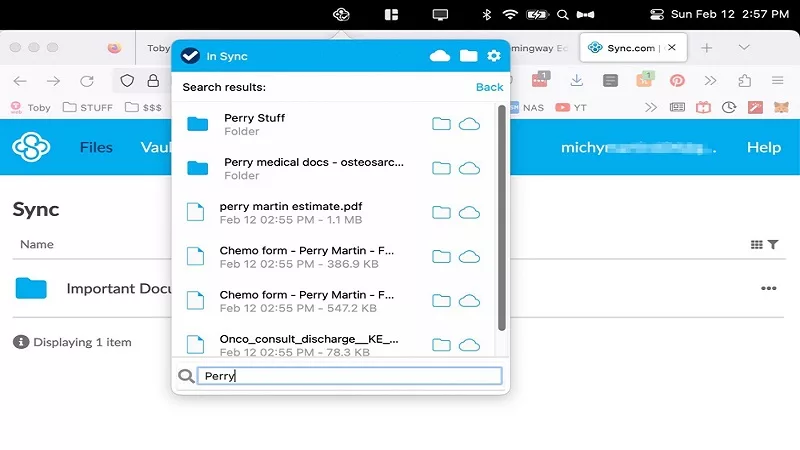
Task: Open Onco_consult_discharge cloud icon
Action: (x=469, y=345)
